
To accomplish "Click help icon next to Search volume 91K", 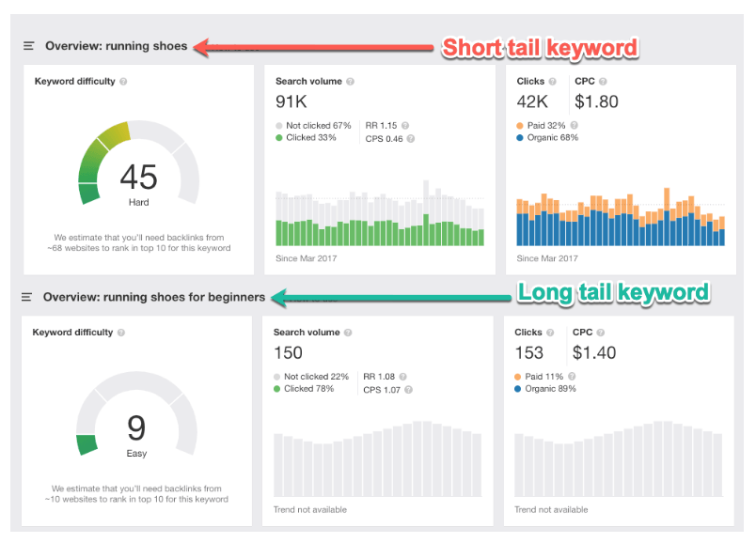I will click(x=350, y=82).
